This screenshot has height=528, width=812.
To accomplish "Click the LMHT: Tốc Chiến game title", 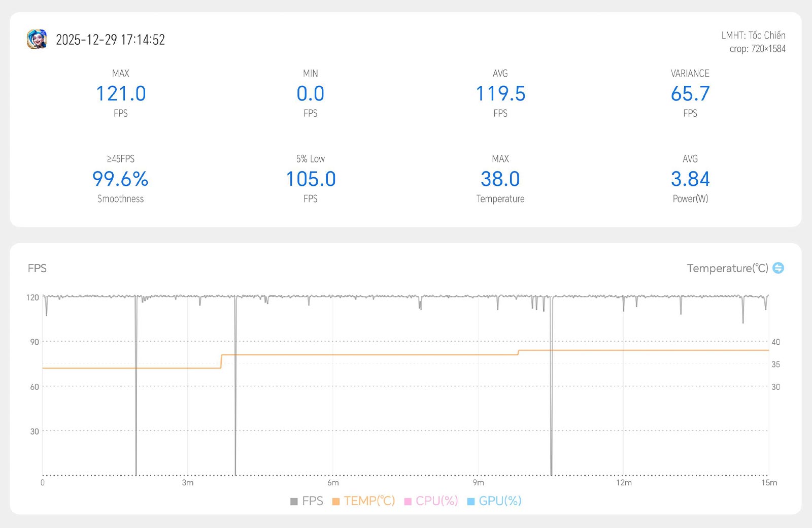I will [753, 35].
